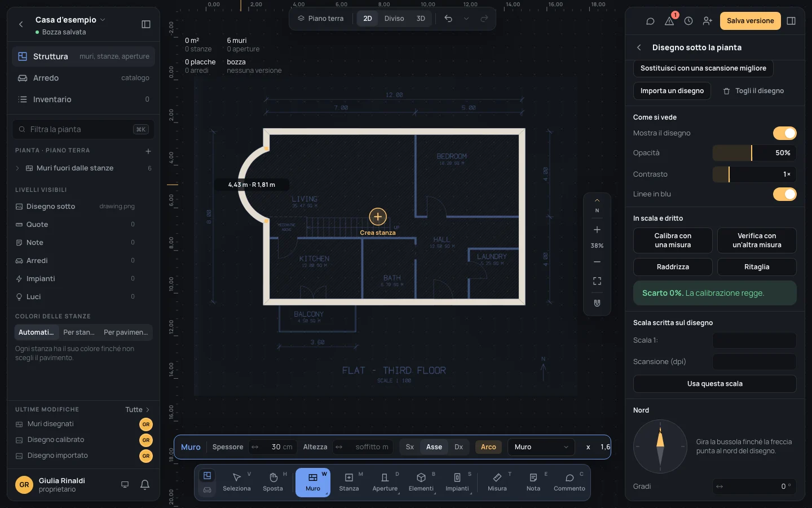Screen dimensions: 812x508
Task: Click Calibra con una misura
Action: 673,240
